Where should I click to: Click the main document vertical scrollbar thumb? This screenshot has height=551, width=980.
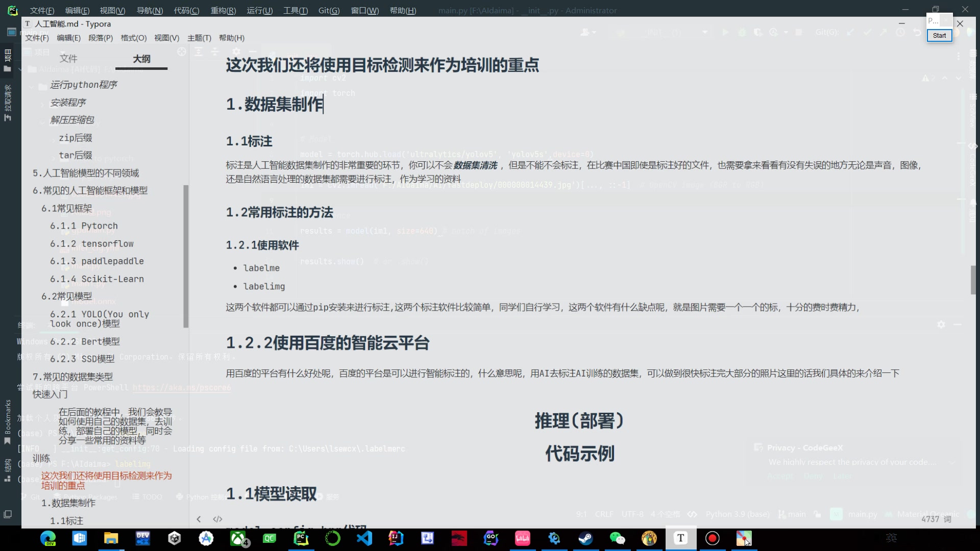973,280
